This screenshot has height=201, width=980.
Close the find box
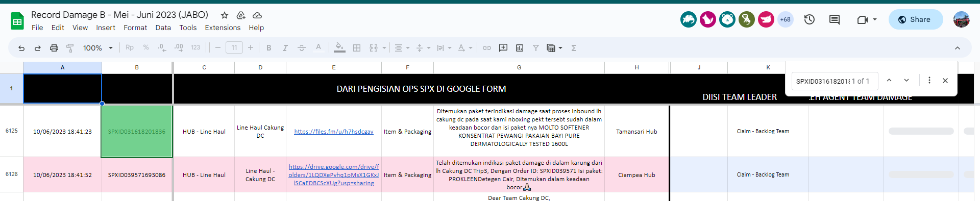[945, 81]
